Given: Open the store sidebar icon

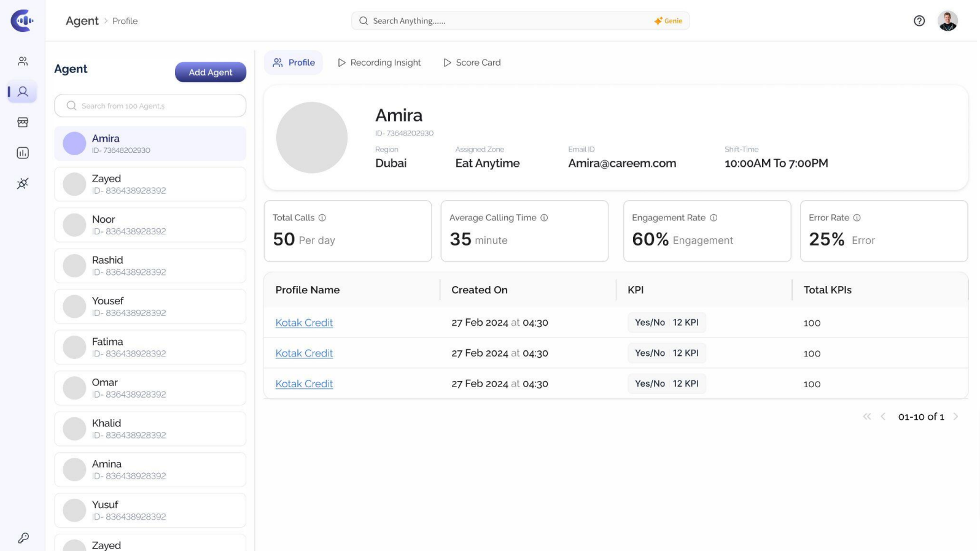Looking at the screenshot, I should (23, 122).
